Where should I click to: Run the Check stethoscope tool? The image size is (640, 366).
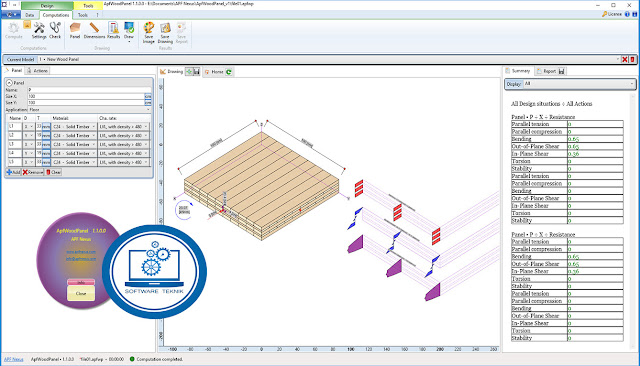pos(55,28)
